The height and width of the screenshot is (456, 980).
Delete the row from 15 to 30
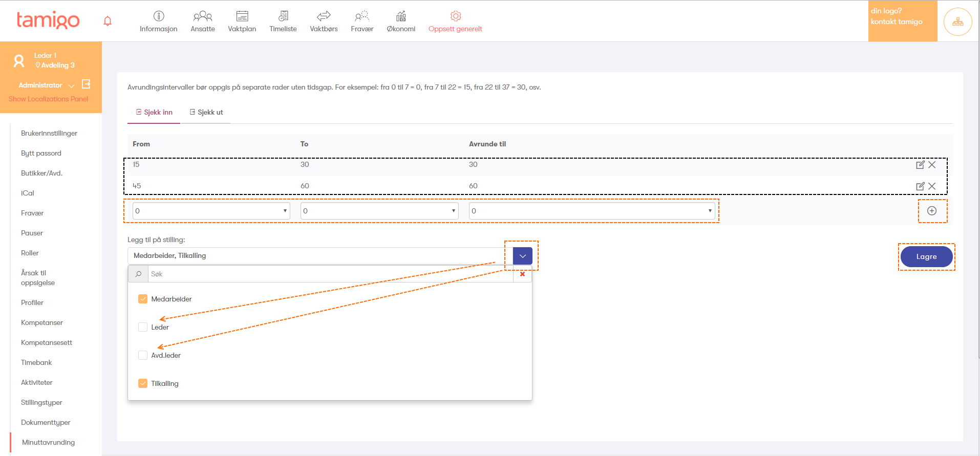pyautogui.click(x=932, y=165)
